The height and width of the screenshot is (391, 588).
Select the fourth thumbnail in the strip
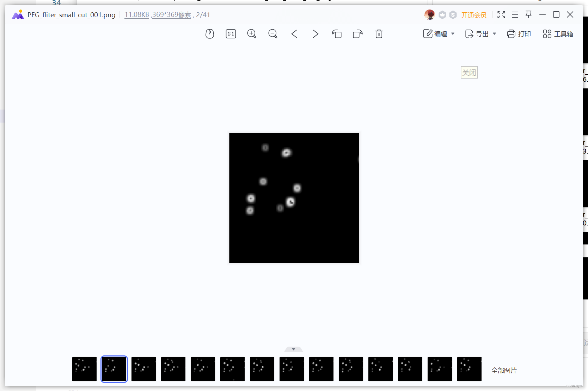click(x=173, y=369)
